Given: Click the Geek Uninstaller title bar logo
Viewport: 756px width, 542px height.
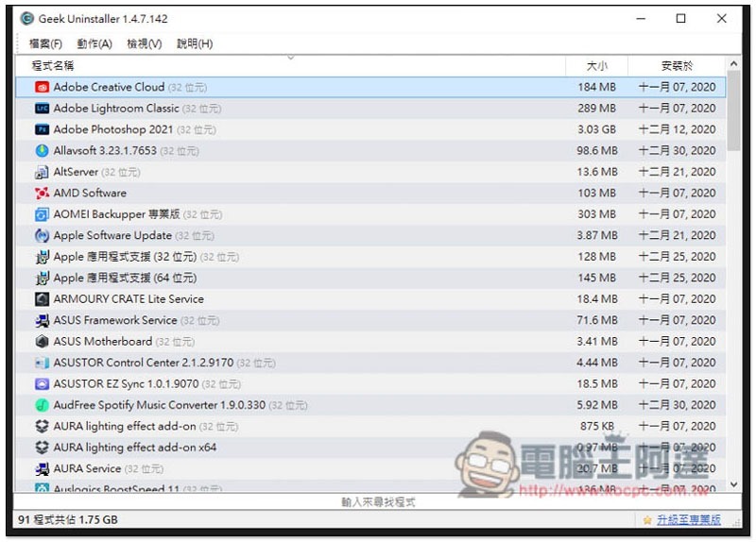Looking at the screenshot, I should coord(27,19).
